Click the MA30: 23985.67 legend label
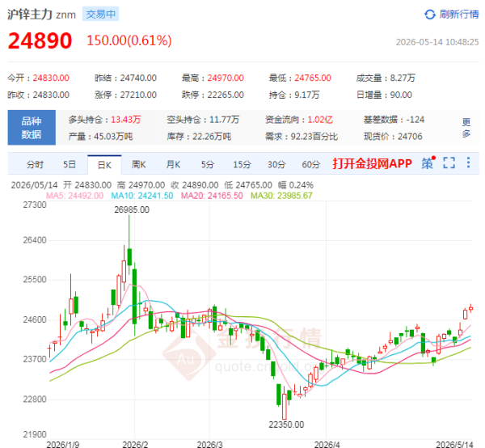485x448 pixels. [281, 196]
